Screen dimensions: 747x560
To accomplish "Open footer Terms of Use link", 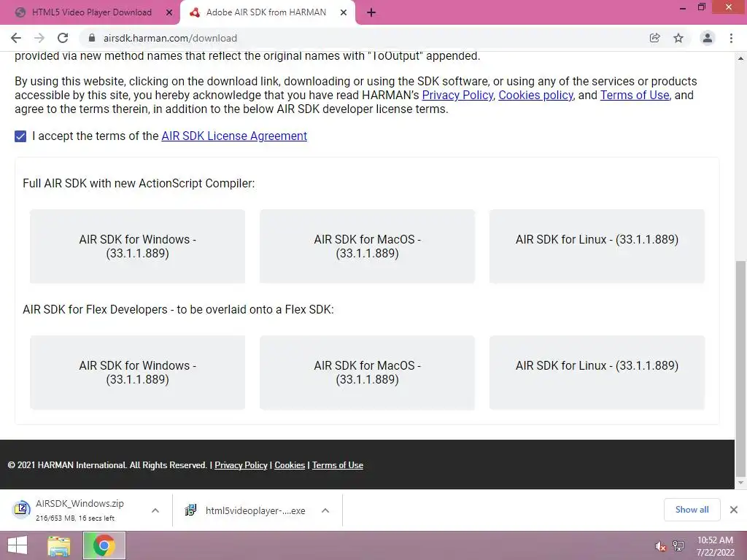I will tap(337, 465).
